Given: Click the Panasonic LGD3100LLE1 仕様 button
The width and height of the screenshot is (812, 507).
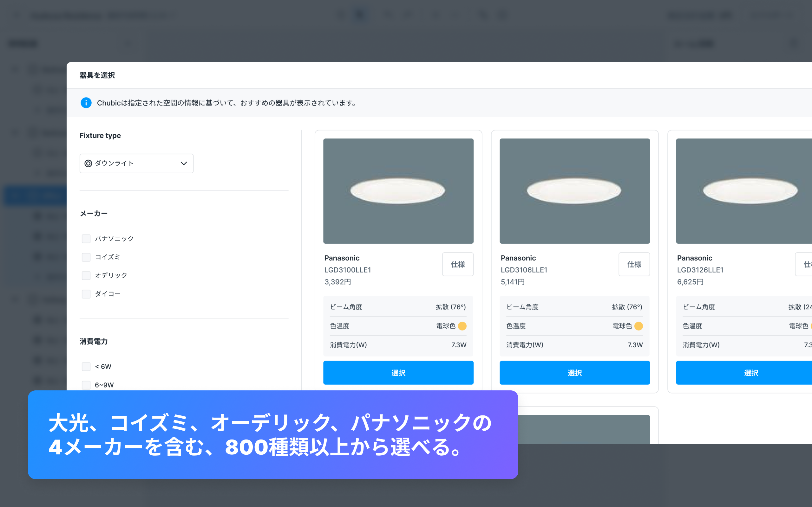Looking at the screenshot, I should pos(458,264).
